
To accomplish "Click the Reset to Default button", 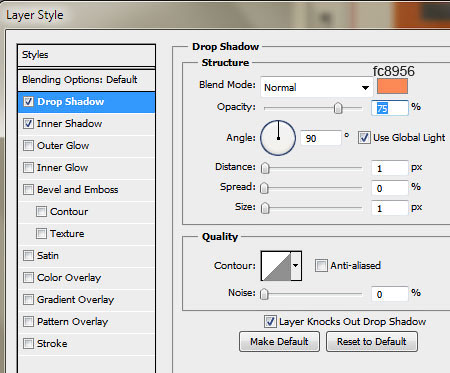I will [372, 341].
